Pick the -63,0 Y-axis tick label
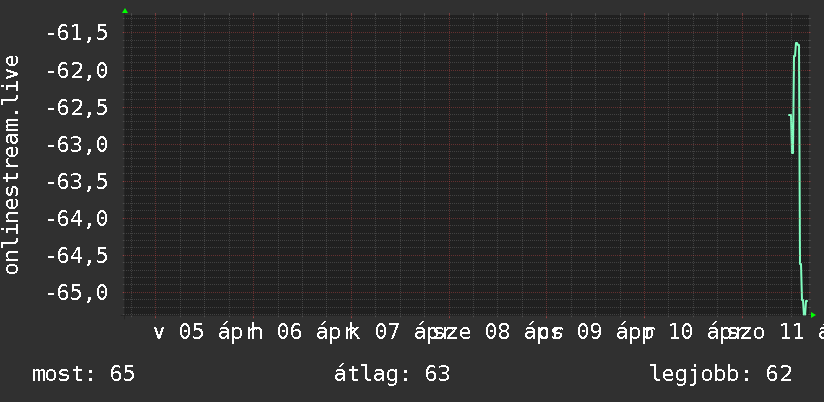Viewport: 824px width, 402px height. point(76,144)
